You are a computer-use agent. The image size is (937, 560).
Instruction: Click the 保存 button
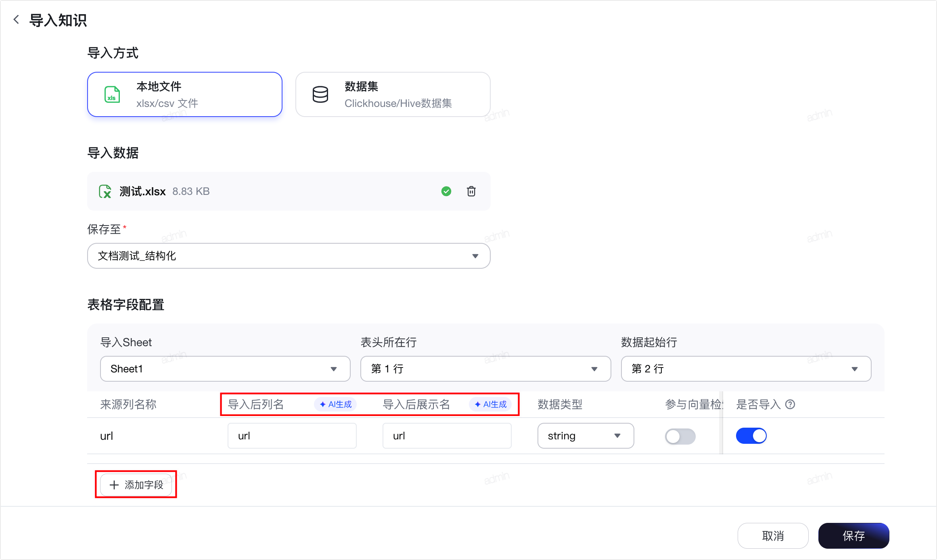854,536
